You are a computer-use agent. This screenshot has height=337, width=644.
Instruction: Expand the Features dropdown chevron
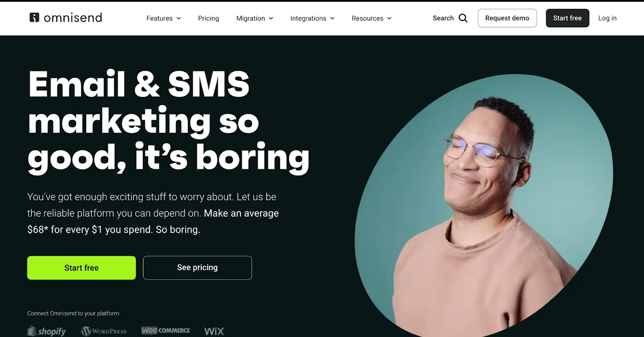(x=179, y=18)
